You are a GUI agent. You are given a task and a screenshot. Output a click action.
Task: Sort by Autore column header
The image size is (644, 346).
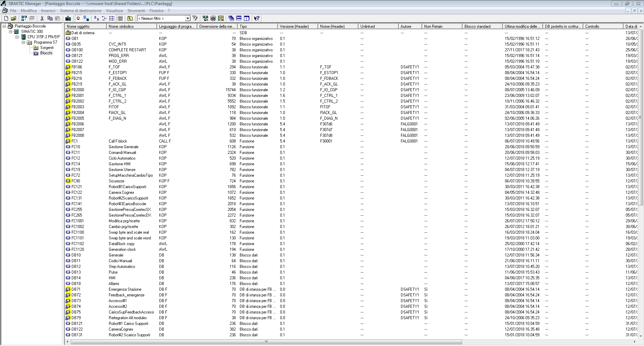tap(410, 26)
